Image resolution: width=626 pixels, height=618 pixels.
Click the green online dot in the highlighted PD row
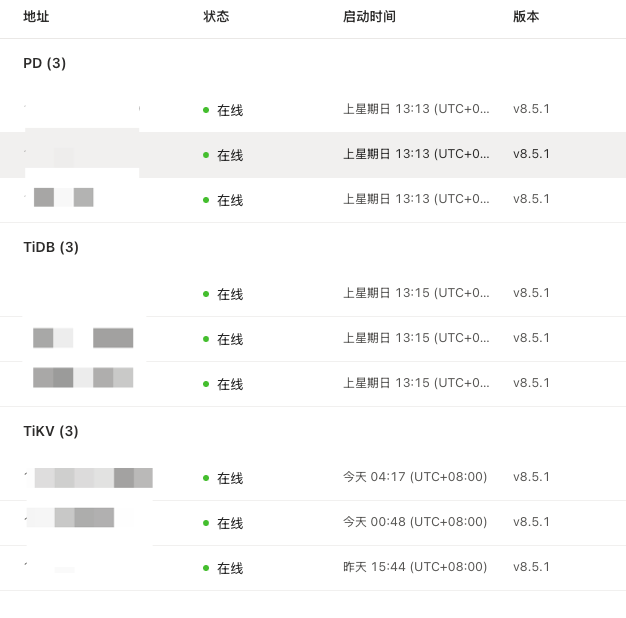click(206, 155)
